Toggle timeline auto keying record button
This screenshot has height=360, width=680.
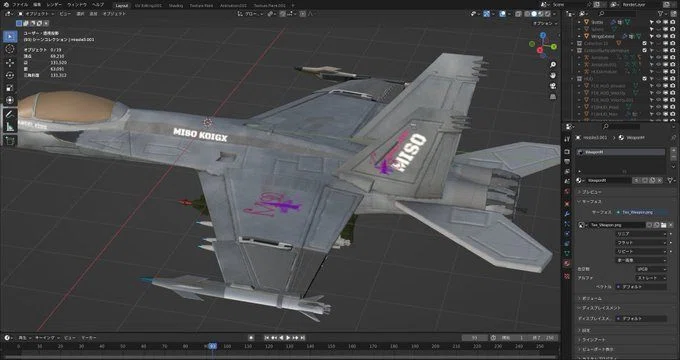coord(251,337)
